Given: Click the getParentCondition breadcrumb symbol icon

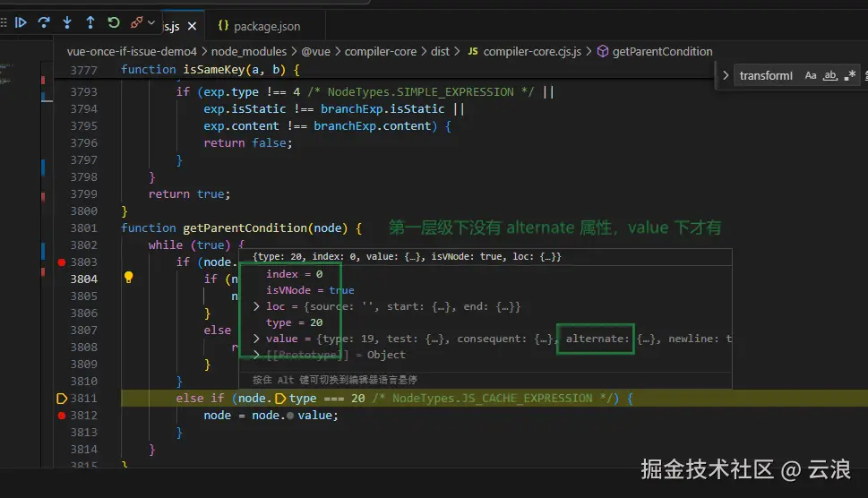Looking at the screenshot, I should click(x=603, y=51).
